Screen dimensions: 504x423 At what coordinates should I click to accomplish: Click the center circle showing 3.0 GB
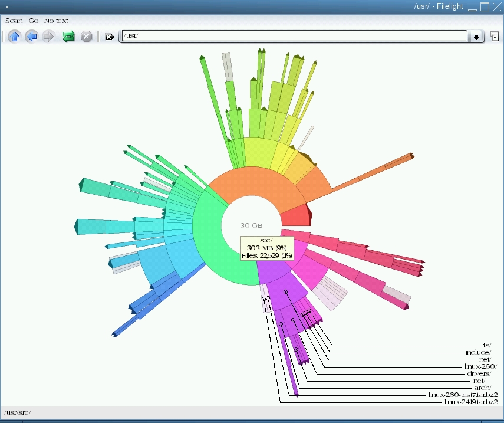[252, 225]
